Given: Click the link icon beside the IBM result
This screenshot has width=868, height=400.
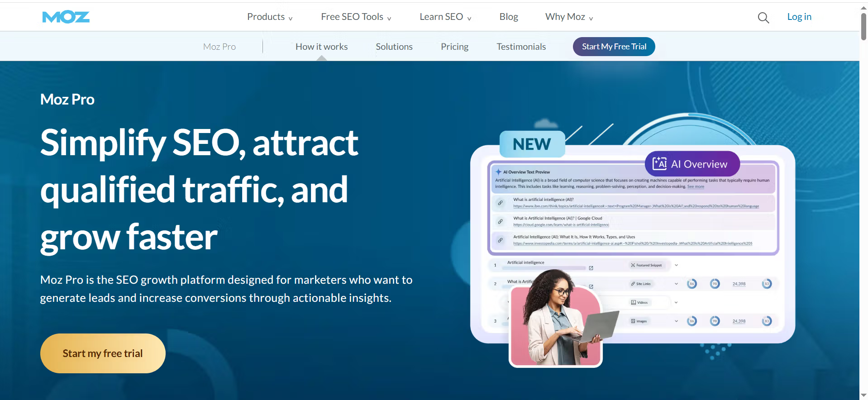Looking at the screenshot, I should pos(500,203).
